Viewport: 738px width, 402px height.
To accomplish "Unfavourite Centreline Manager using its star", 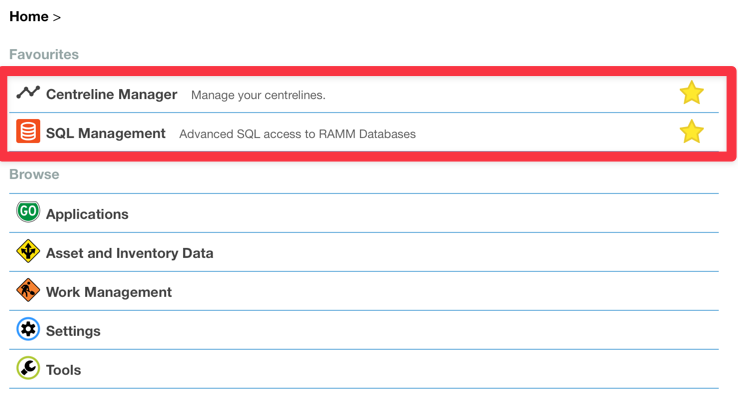I will 691,93.
